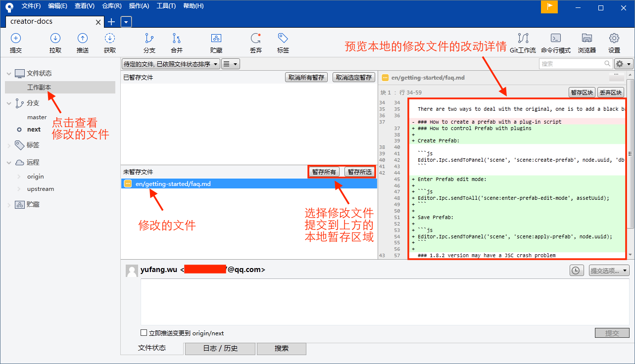Expand the upstream remote
The image size is (635, 364).
(x=19, y=189)
